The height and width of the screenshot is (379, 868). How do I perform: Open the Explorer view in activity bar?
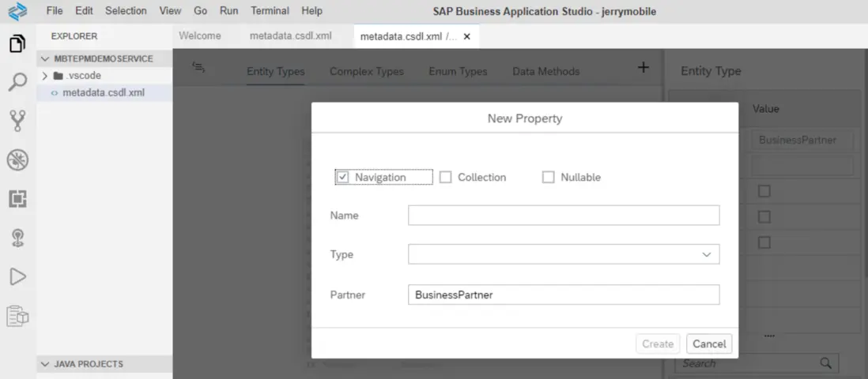click(x=17, y=43)
